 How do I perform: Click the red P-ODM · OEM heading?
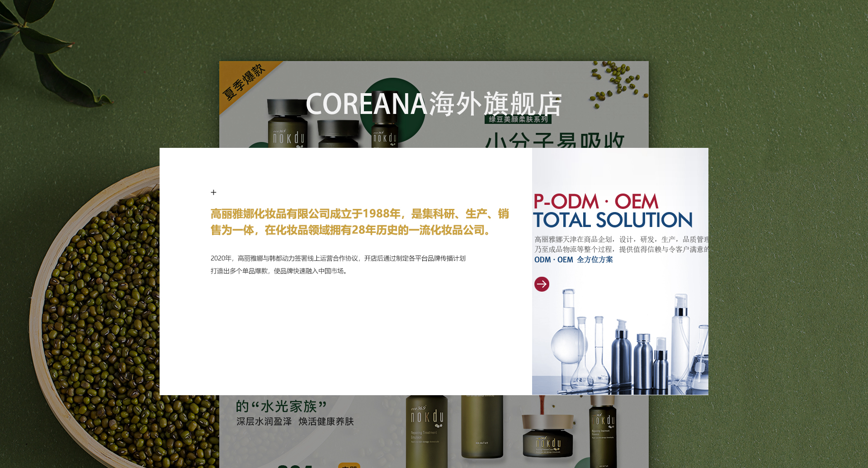tap(596, 202)
